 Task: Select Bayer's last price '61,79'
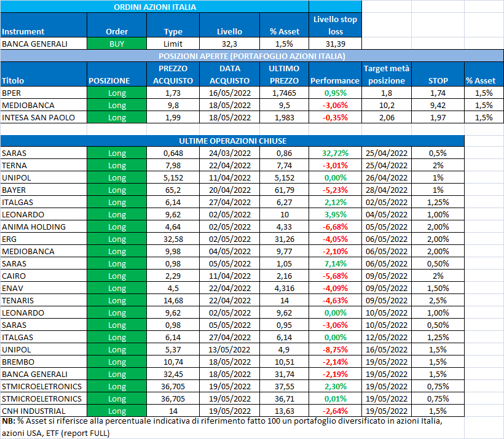coord(284,190)
